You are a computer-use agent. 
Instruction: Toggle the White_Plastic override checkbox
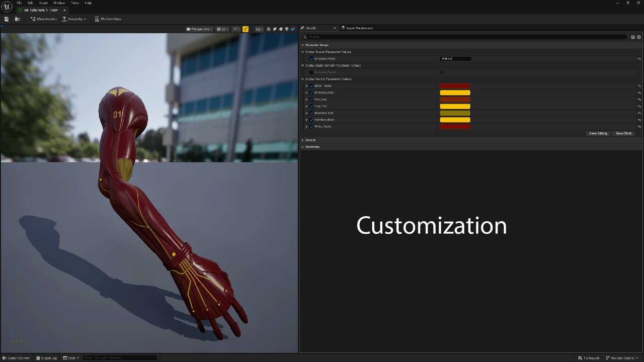pos(311,127)
